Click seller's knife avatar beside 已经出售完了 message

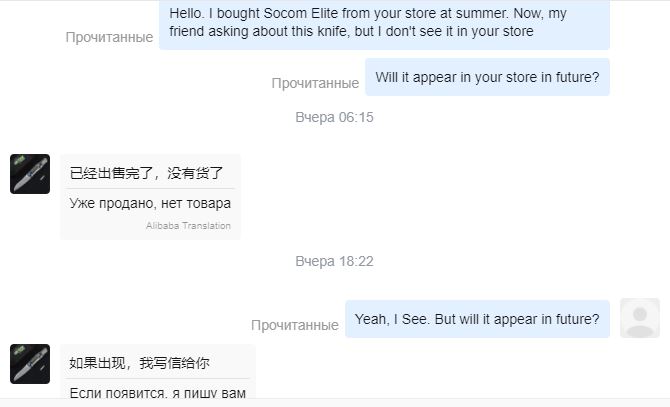pos(30,174)
